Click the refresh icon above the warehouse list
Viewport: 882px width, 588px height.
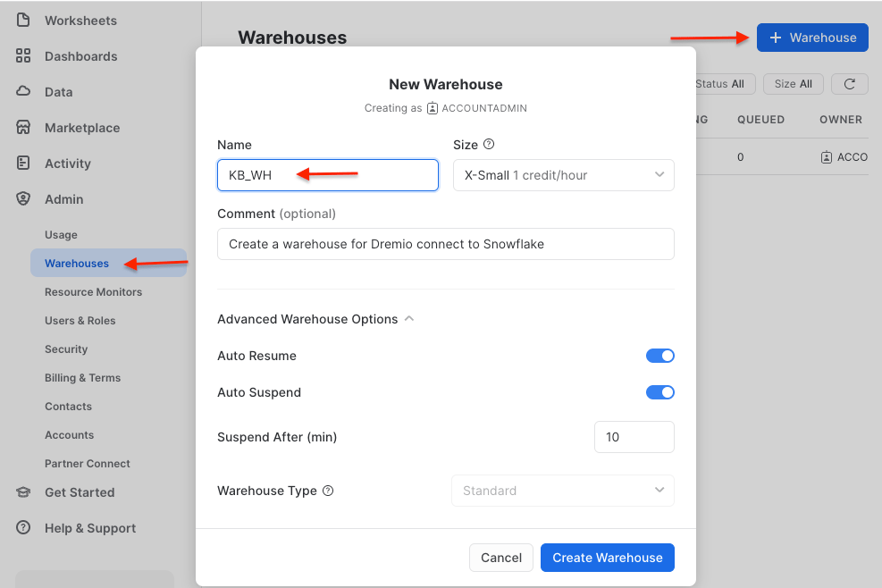[x=849, y=83]
